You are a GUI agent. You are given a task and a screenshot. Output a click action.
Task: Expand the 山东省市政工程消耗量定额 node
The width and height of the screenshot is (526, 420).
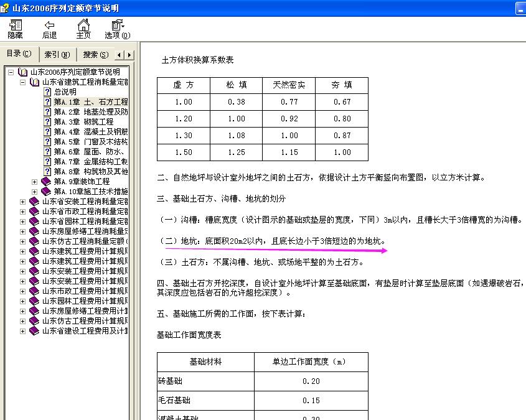click(23, 212)
